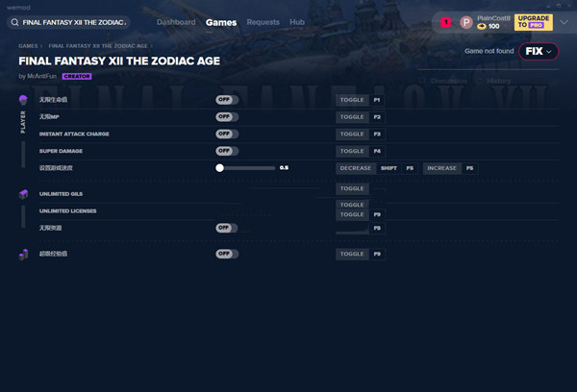Screen dimensions: 577x392
Task: Click Final Fantasy XII breadcrumb link
Action: click(x=98, y=46)
